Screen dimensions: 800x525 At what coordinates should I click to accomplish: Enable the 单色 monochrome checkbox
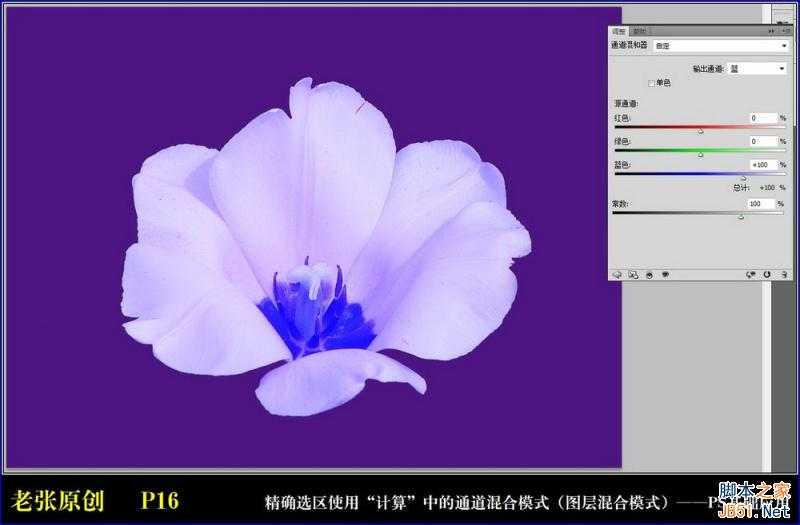pos(651,83)
